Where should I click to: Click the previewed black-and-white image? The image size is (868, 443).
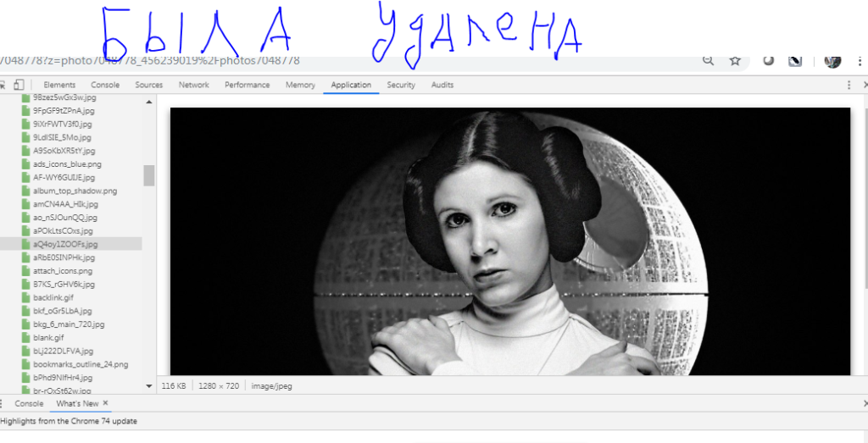coord(509,241)
